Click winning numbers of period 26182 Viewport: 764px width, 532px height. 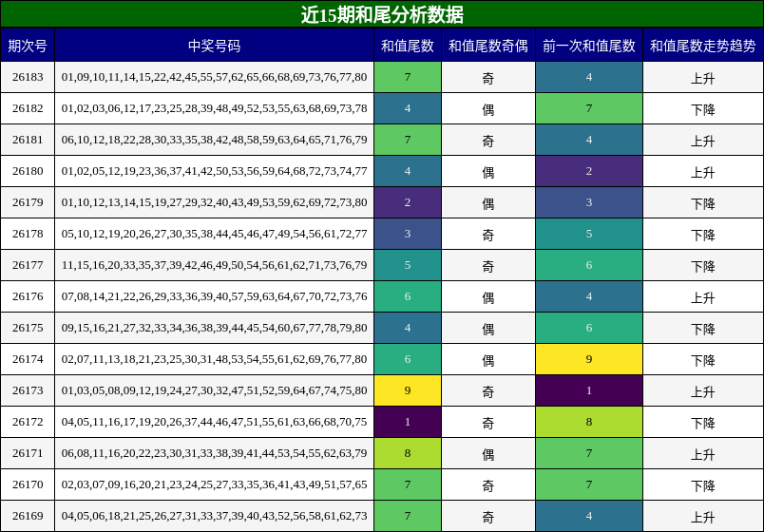tap(215, 108)
